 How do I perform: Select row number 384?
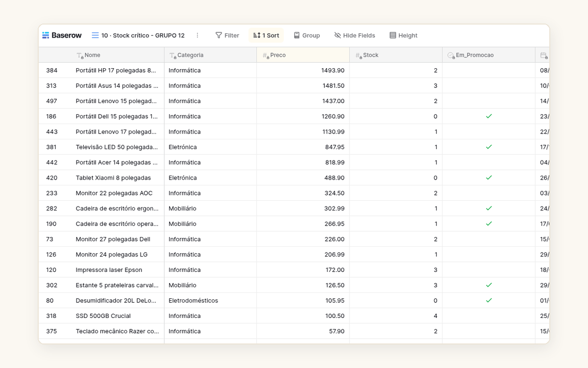pyautogui.click(x=52, y=70)
